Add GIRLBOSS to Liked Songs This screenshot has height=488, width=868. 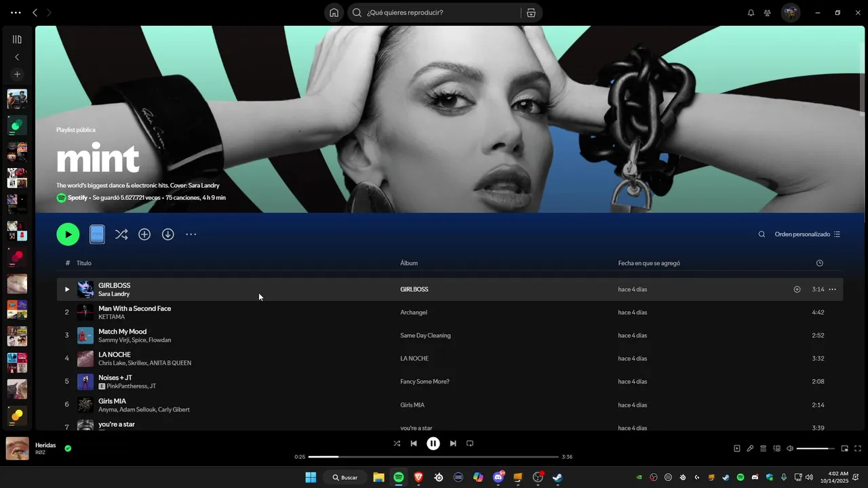(797, 289)
